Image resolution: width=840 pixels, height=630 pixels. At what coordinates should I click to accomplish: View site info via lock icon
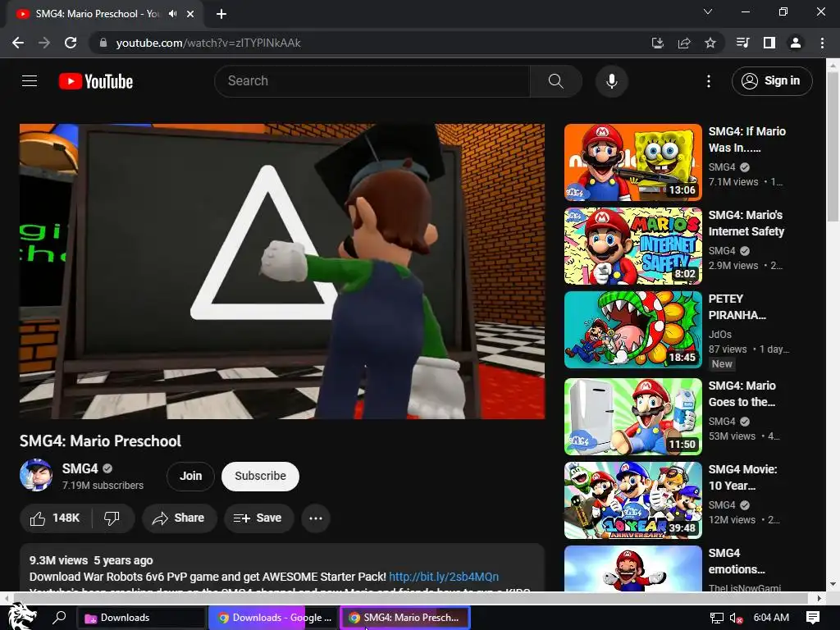click(x=103, y=43)
